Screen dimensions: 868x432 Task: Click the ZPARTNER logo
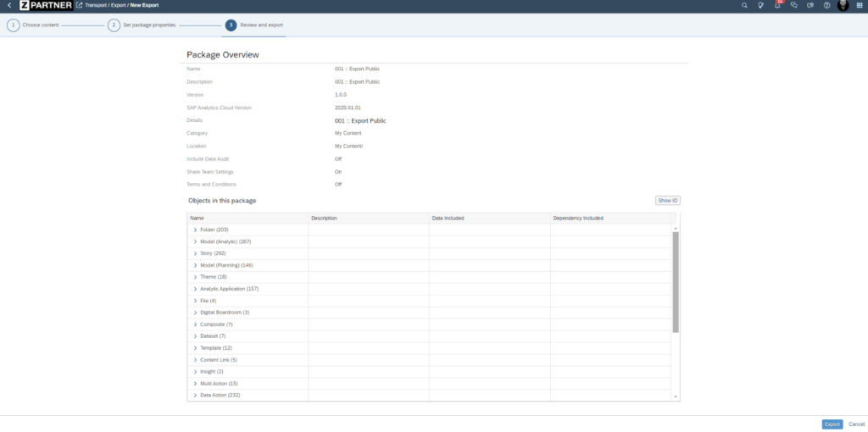pos(45,5)
